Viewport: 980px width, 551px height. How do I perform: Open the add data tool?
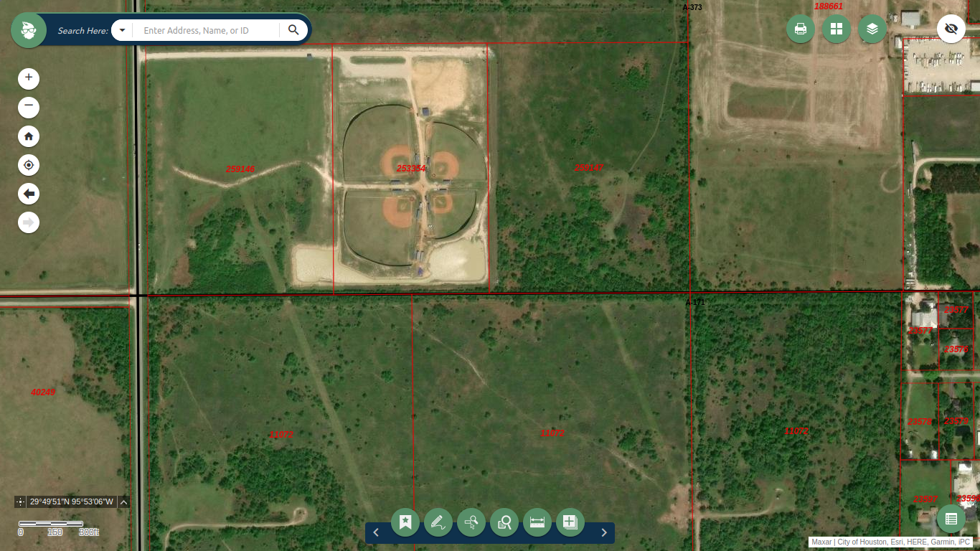point(570,522)
